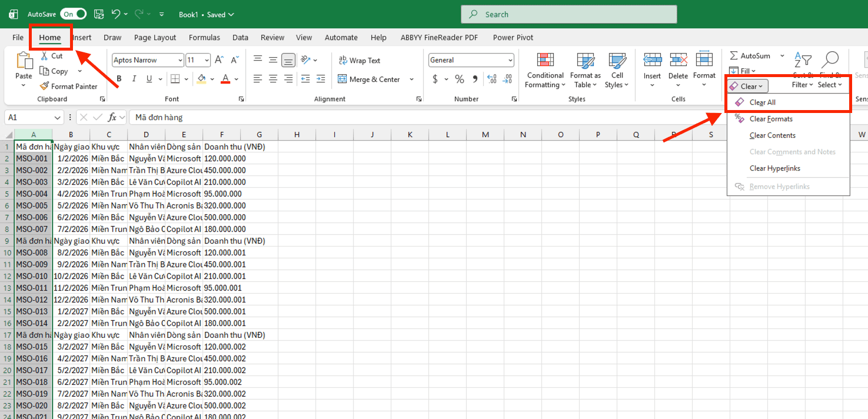
Task: Switch to the Formulas tab
Action: coord(204,38)
